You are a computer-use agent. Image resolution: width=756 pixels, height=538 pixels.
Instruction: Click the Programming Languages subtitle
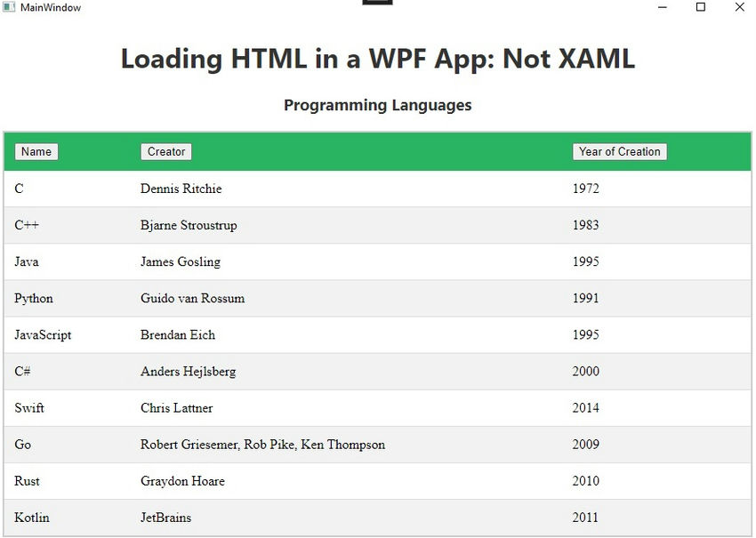click(x=377, y=105)
